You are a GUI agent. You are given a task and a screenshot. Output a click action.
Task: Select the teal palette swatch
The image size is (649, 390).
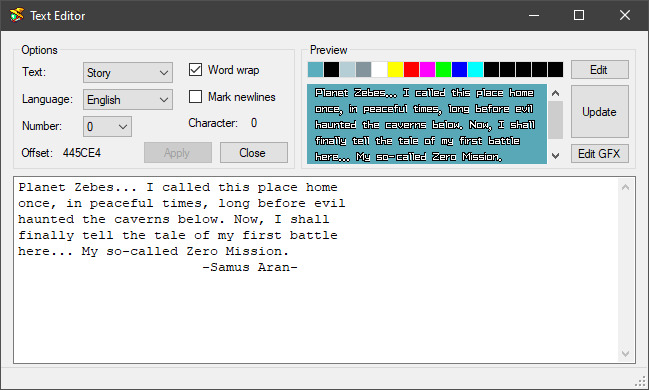click(315, 70)
